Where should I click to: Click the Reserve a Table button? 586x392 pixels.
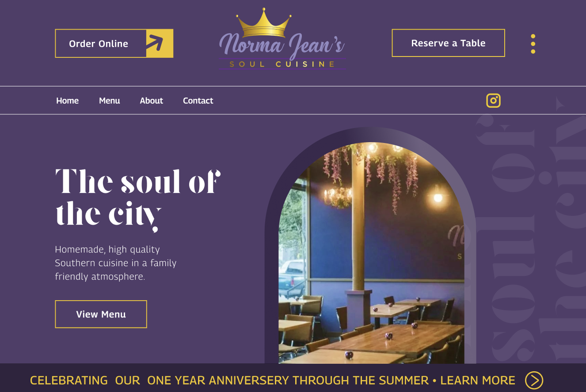[x=448, y=43]
